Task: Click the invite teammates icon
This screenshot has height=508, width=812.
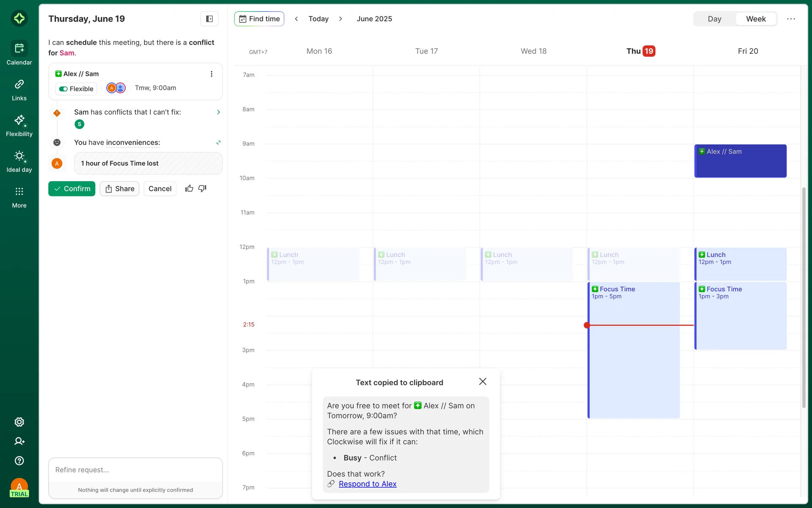Action: tap(19, 441)
